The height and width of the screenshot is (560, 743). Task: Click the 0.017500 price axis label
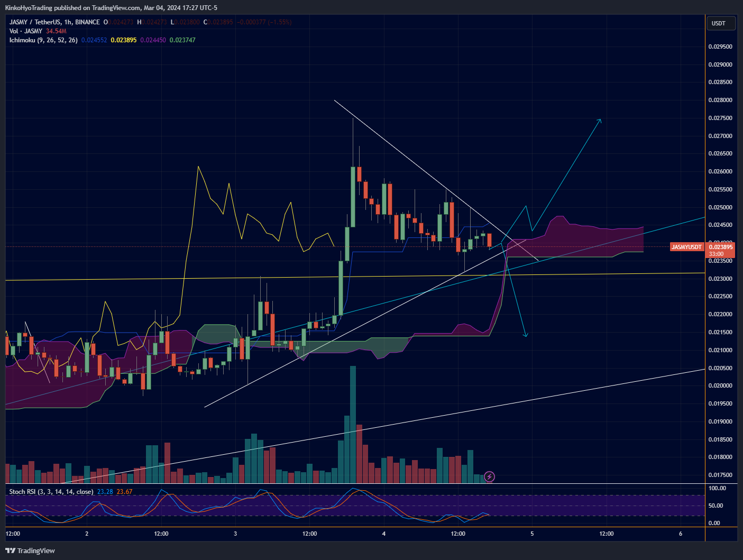(720, 475)
